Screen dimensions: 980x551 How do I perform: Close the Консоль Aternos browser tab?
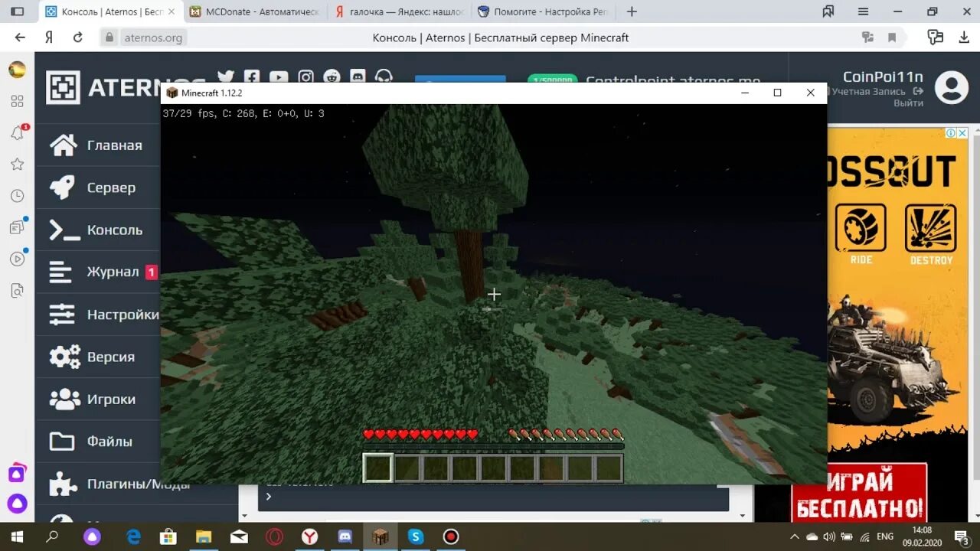pyautogui.click(x=170, y=11)
